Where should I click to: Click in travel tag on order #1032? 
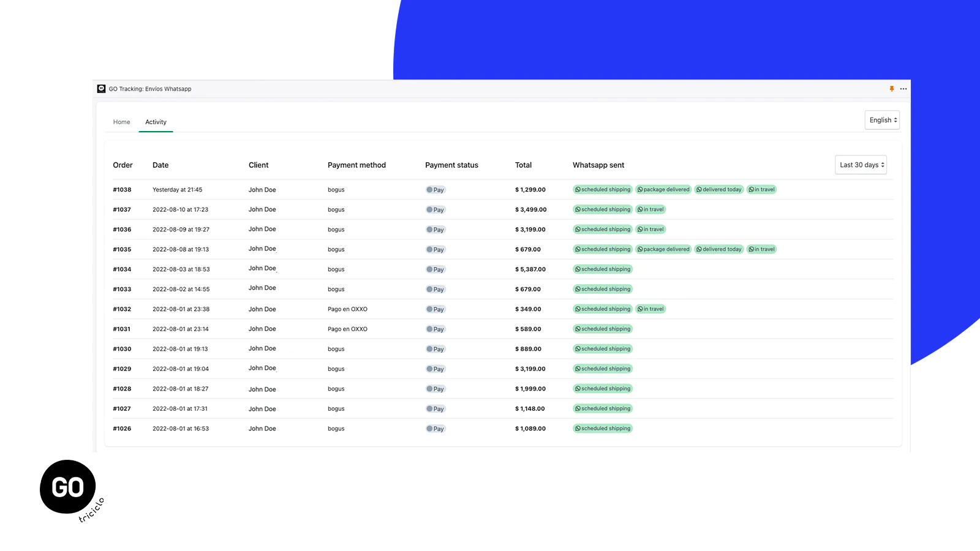pos(650,309)
